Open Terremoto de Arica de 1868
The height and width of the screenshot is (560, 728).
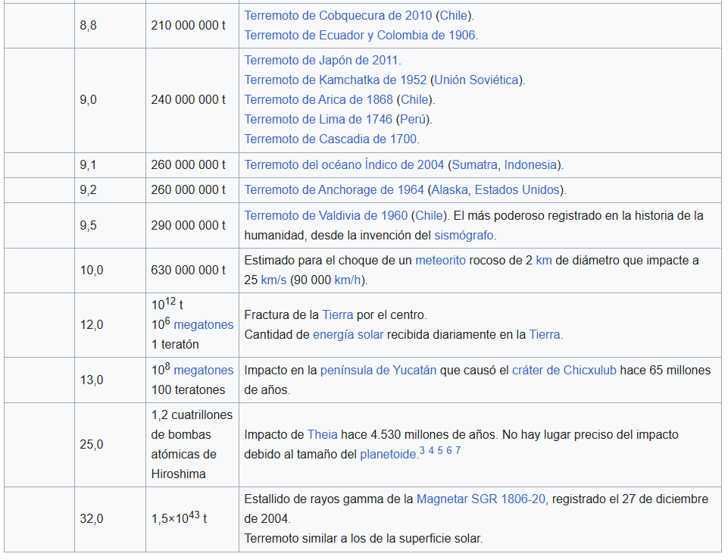(x=318, y=99)
